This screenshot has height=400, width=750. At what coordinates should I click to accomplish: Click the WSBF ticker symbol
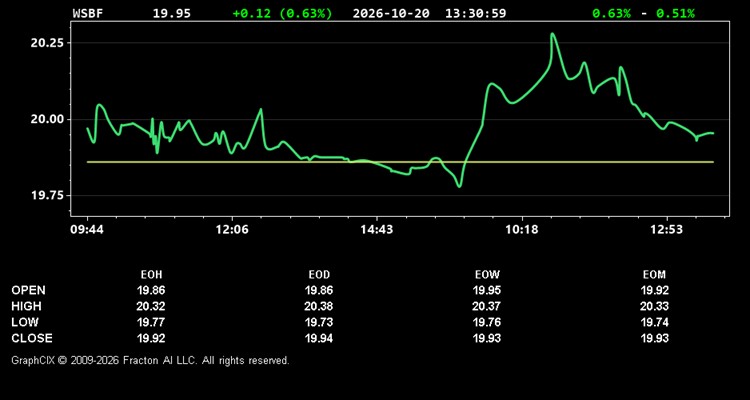[88, 13]
